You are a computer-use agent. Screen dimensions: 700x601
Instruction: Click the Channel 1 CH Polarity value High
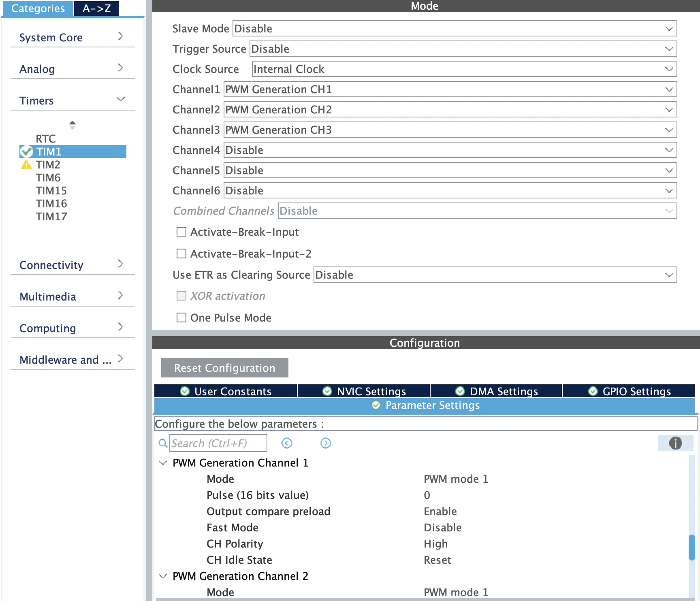[x=436, y=543]
